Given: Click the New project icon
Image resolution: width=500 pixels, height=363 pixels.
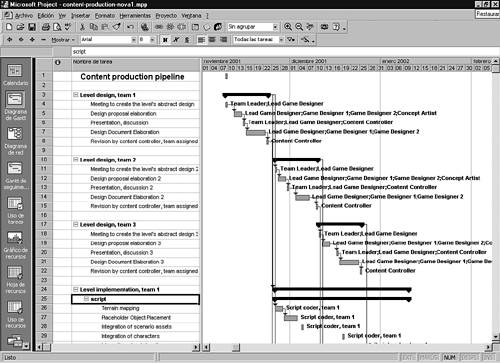Looking at the screenshot, I should pos(9,27).
